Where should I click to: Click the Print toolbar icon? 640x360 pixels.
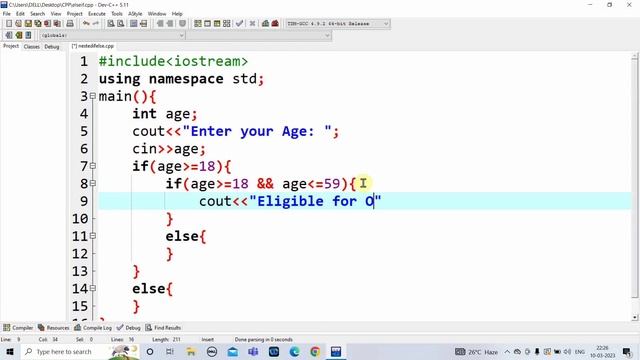(x=70, y=24)
